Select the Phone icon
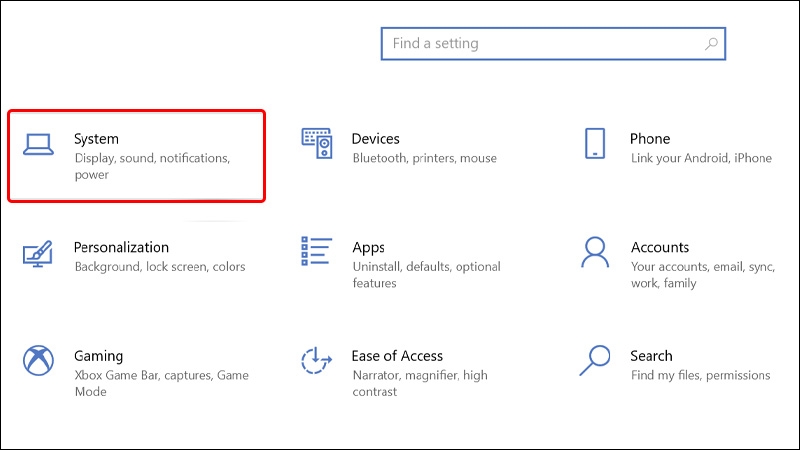This screenshot has width=800, height=450. coord(595,143)
